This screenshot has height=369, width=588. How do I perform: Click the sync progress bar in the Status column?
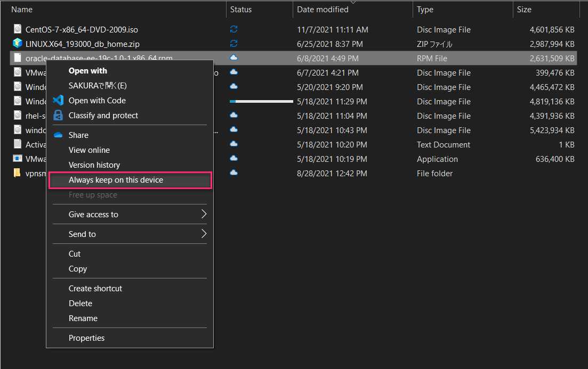[x=261, y=101]
